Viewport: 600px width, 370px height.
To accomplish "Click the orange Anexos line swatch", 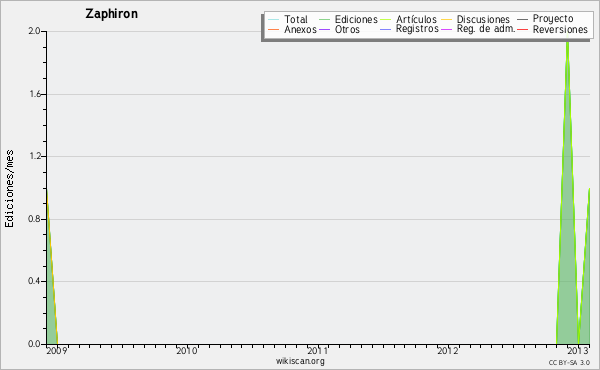I will click(x=273, y=29).
